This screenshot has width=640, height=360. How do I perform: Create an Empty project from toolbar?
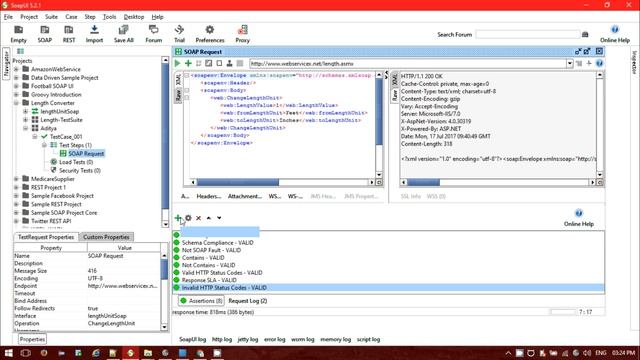click(x=18, y=34)
